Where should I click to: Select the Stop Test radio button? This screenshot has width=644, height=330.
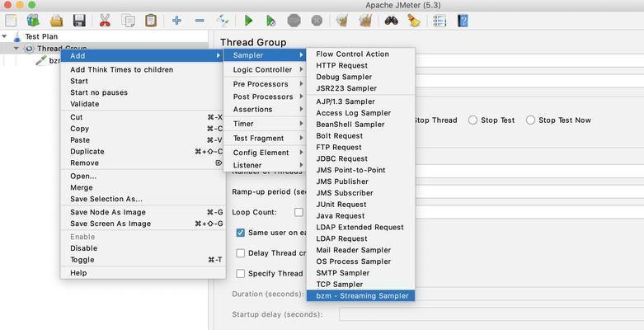472,120
